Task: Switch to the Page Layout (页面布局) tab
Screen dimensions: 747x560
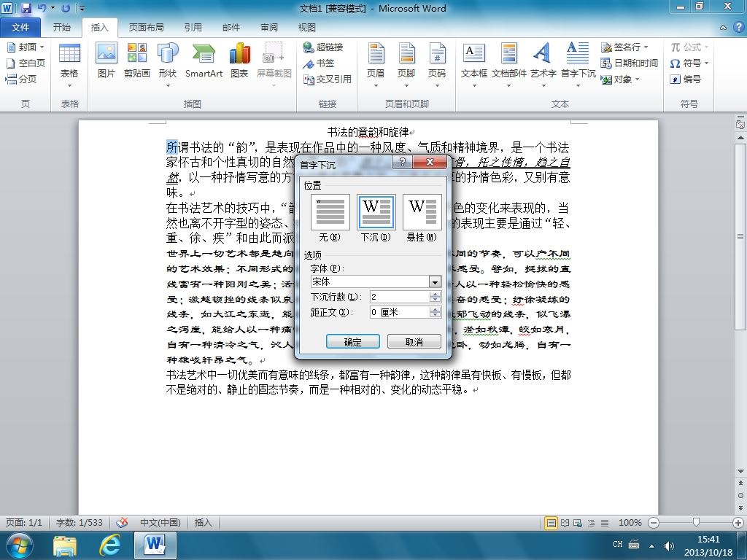Action: (146, 27)
